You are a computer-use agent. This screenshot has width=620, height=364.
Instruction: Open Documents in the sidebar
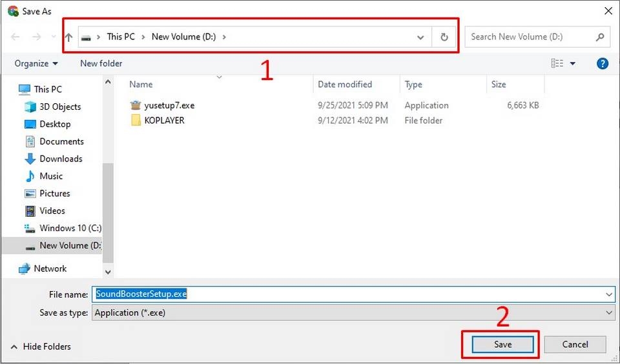point(62,141)
